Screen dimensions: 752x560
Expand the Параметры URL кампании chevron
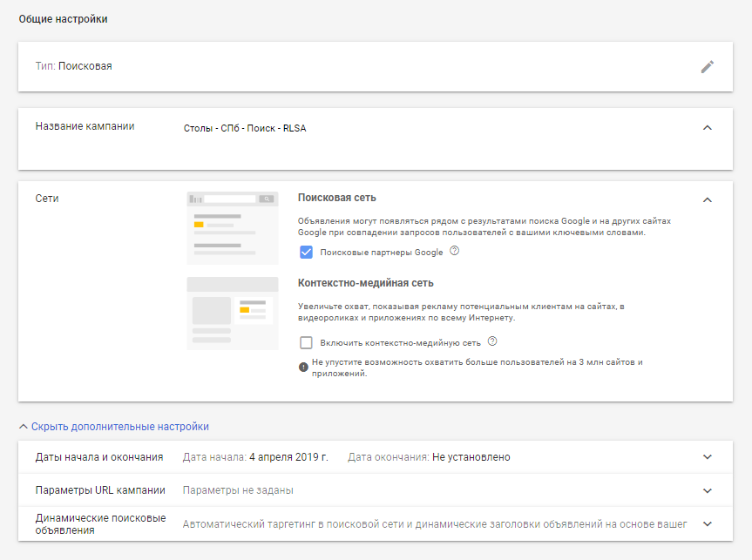(707, 490)
